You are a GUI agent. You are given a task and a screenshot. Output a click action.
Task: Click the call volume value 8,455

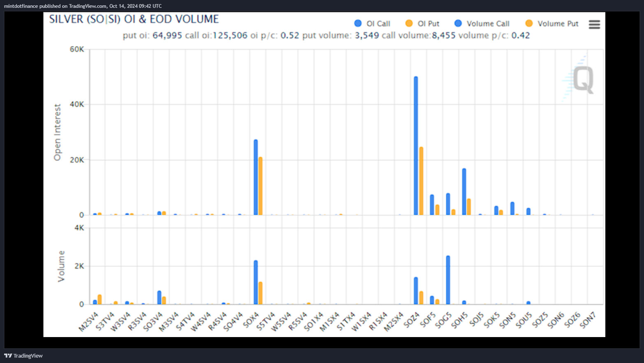(443, 35)
